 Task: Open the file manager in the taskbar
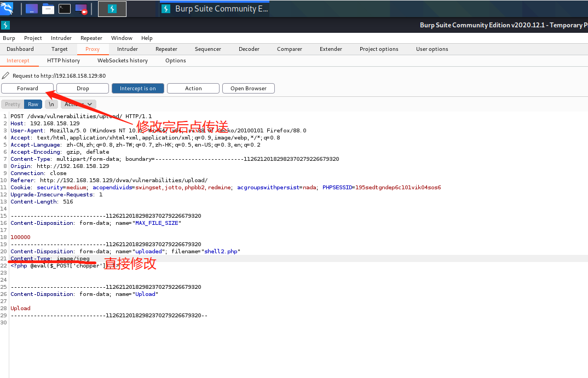click(x=48, y=9)
